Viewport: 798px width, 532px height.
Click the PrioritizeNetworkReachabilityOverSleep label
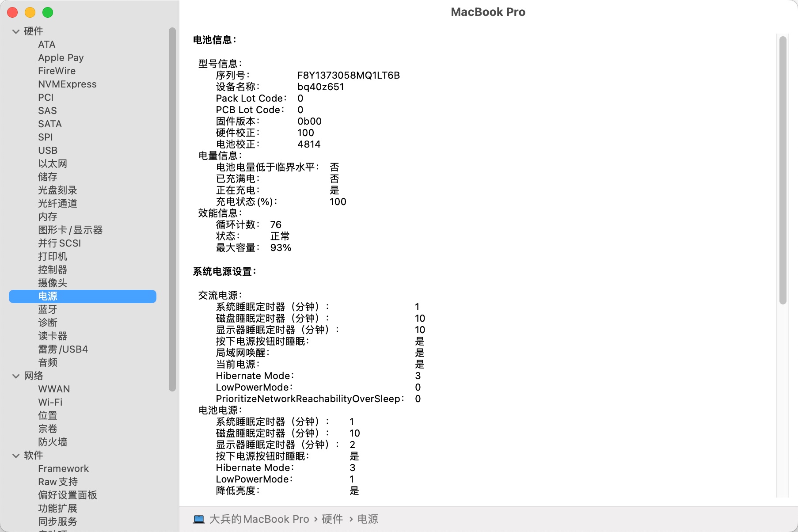pyautogui.click(x=310, y=399)
